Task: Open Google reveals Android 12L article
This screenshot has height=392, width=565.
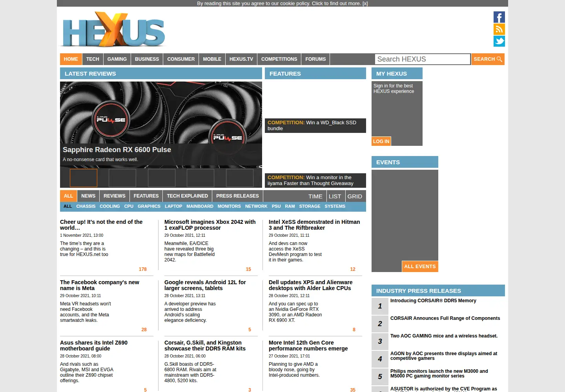Action: pos(205,285)
